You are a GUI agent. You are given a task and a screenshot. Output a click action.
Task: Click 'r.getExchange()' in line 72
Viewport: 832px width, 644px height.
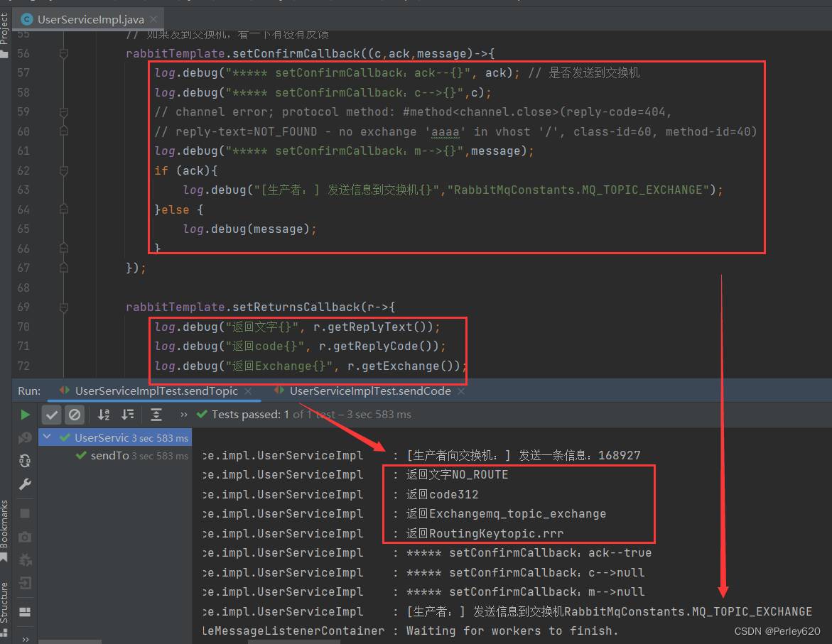point(401,366)
